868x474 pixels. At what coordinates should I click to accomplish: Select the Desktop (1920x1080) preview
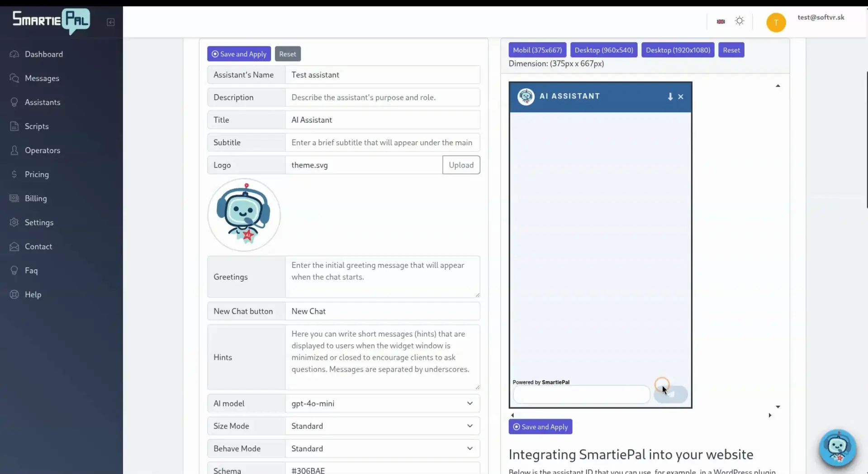point(677,50)
